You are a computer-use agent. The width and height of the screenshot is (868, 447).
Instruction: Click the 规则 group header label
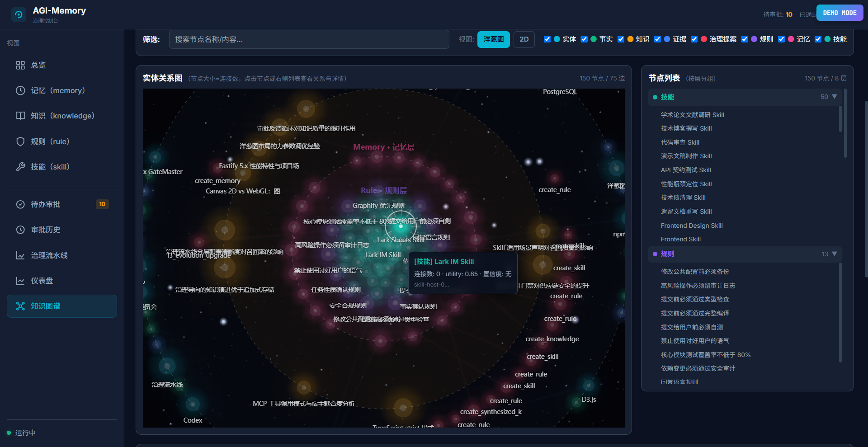pos(667,254)
